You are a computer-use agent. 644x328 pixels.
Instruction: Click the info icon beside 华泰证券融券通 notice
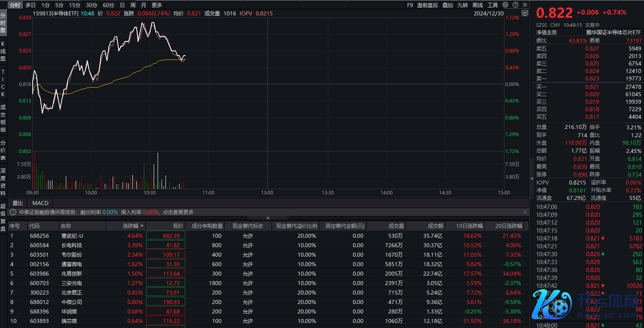pyautogui.click(x=13, y=212)
